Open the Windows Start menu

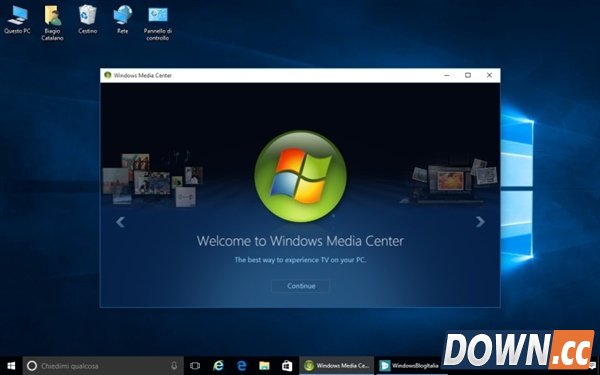pyautogui.click(x=11, y=366)
